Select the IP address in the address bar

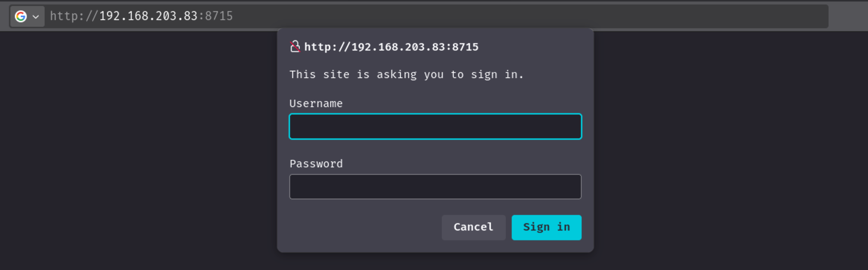pos(148,16)
